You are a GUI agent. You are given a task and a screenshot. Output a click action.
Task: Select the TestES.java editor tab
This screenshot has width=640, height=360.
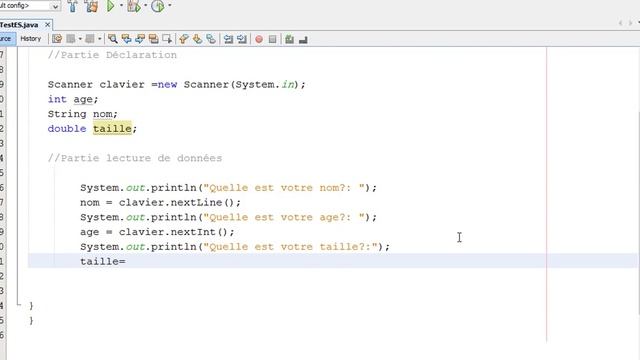[20, 25]
